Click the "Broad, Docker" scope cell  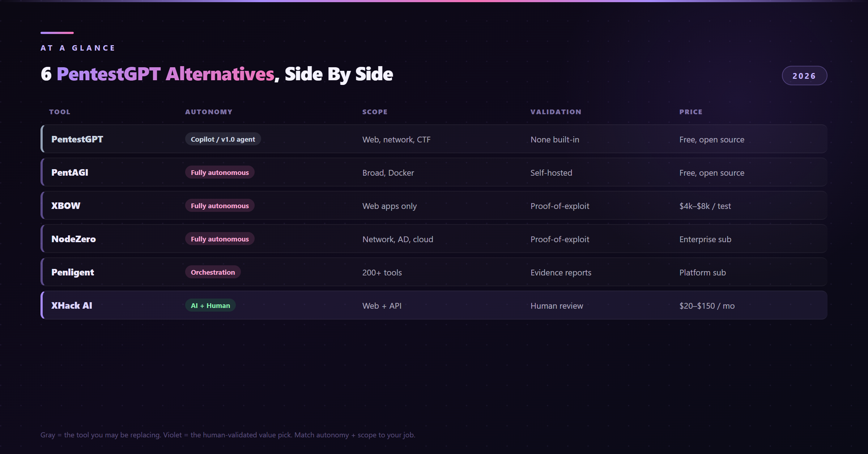[x=388, y=173]
